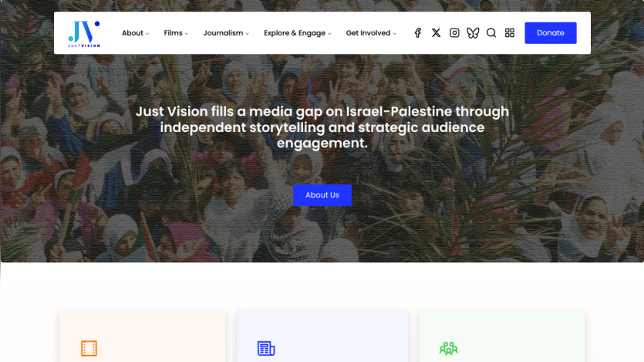Click the search magnifier icon
The height and width of the screenshot is (362, 644).
(x=491, y=33)
